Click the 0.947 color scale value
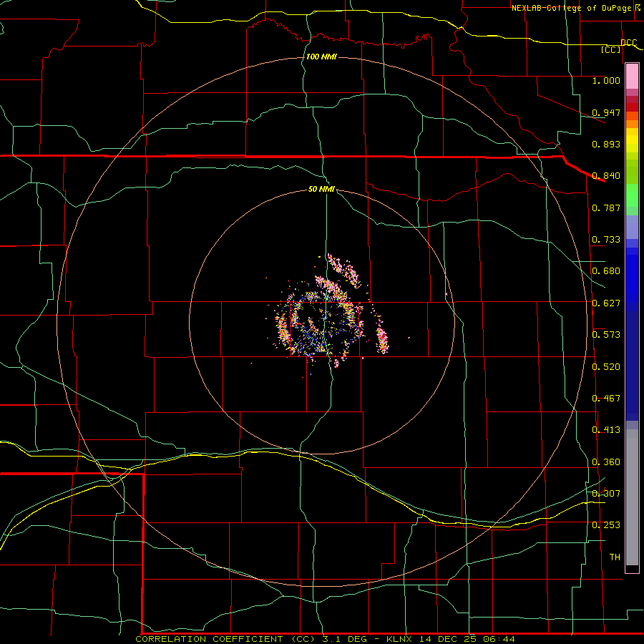 pos(606,112)
